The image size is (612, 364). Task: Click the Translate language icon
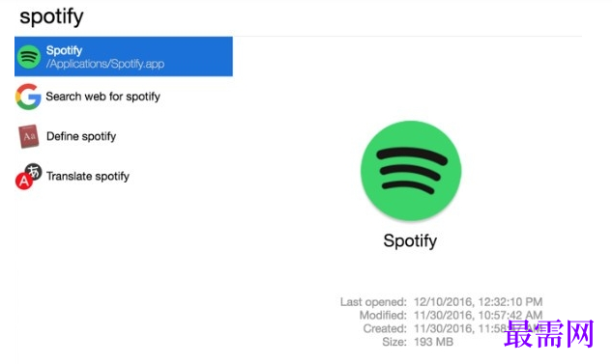(x=28, y=176)
